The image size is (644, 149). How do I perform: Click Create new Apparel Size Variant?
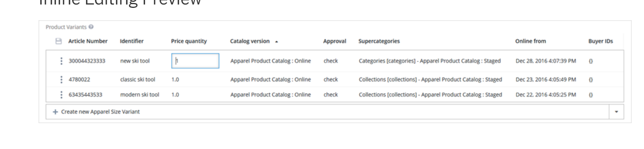(x=100, y=112)
